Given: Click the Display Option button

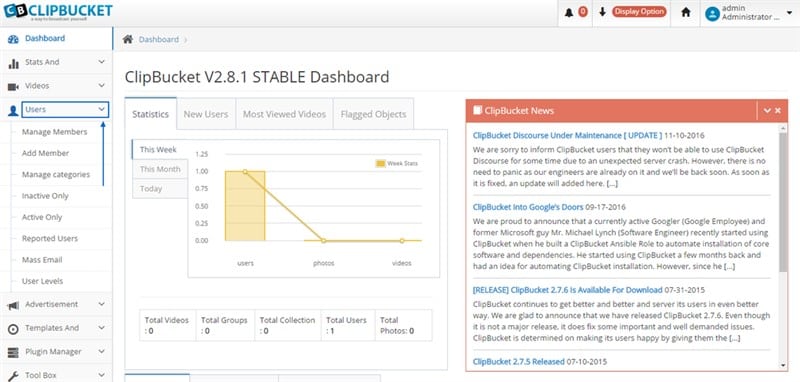Looking at the screenshot, I should 639,12.
